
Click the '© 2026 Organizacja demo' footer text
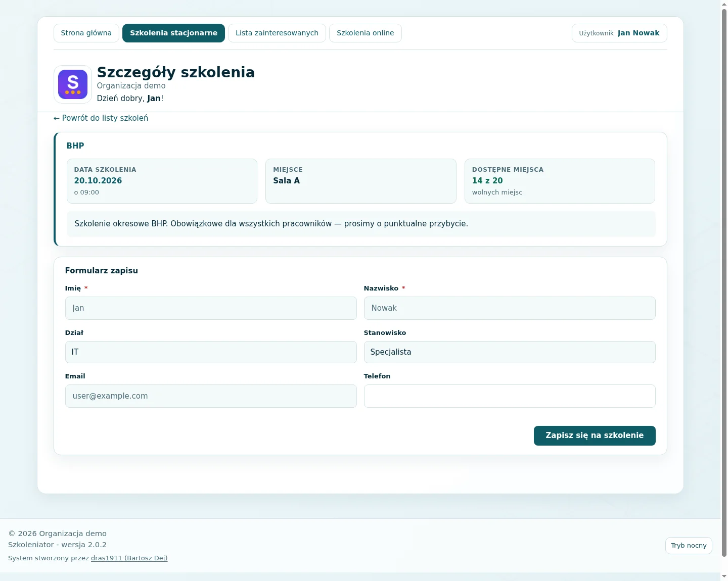(x=57, y=534)
